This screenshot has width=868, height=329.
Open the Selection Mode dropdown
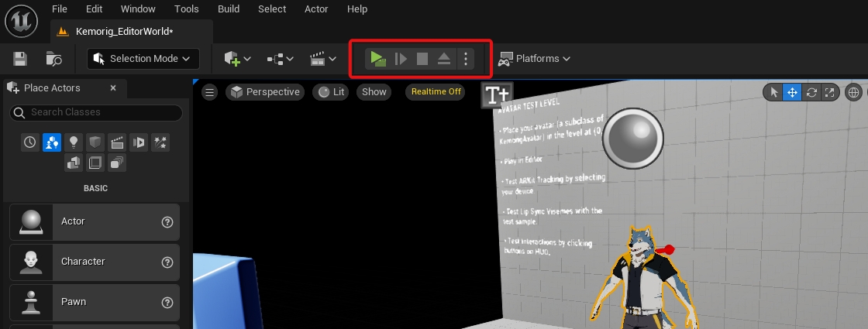click(143, 59)
